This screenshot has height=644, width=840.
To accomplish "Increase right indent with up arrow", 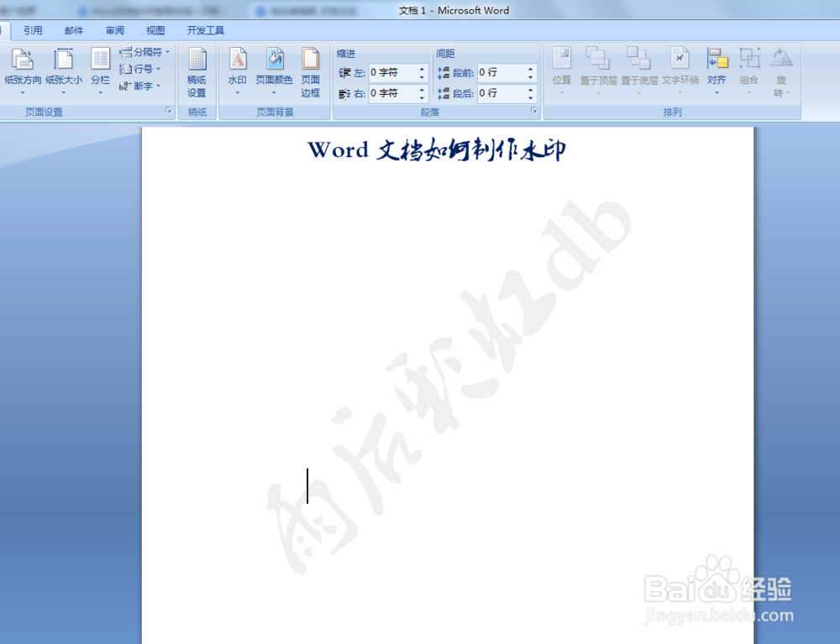I will (423, 89).
